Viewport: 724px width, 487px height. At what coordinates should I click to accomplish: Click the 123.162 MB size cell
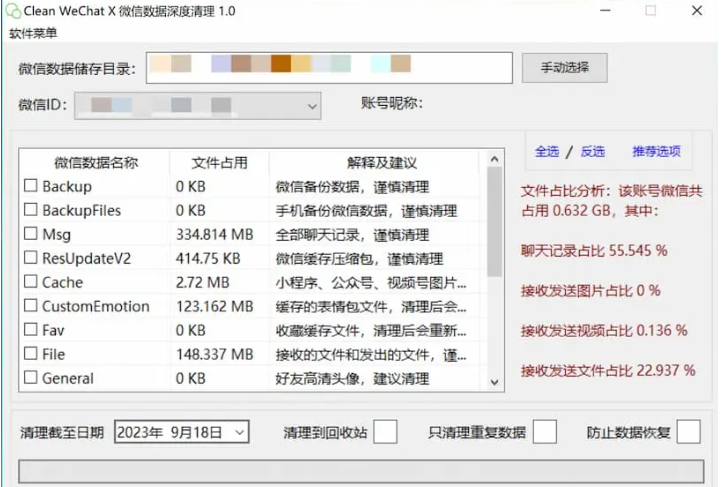(x=214, y=307)
